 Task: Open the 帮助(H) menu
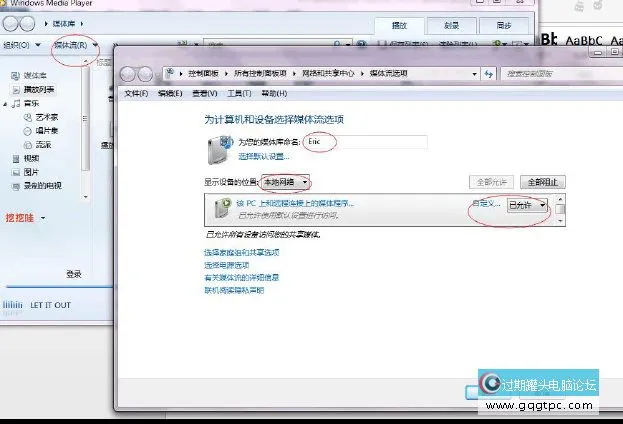click(274, 93)
